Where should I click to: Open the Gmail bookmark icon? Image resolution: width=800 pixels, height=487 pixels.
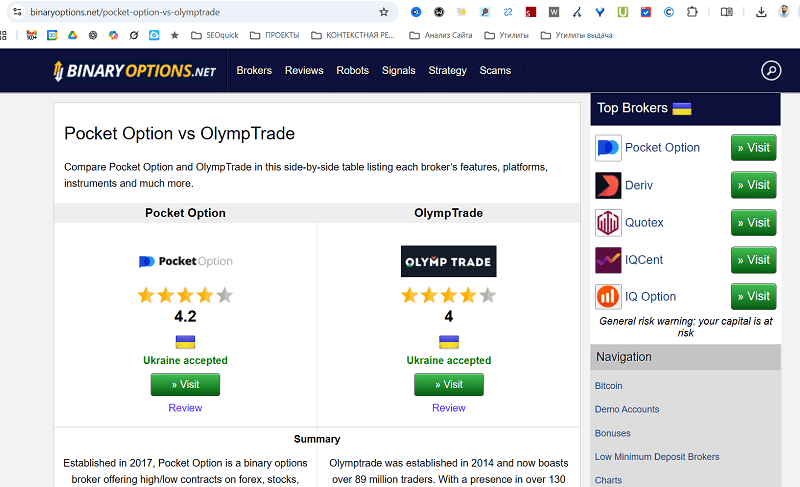tap(32, 35)
